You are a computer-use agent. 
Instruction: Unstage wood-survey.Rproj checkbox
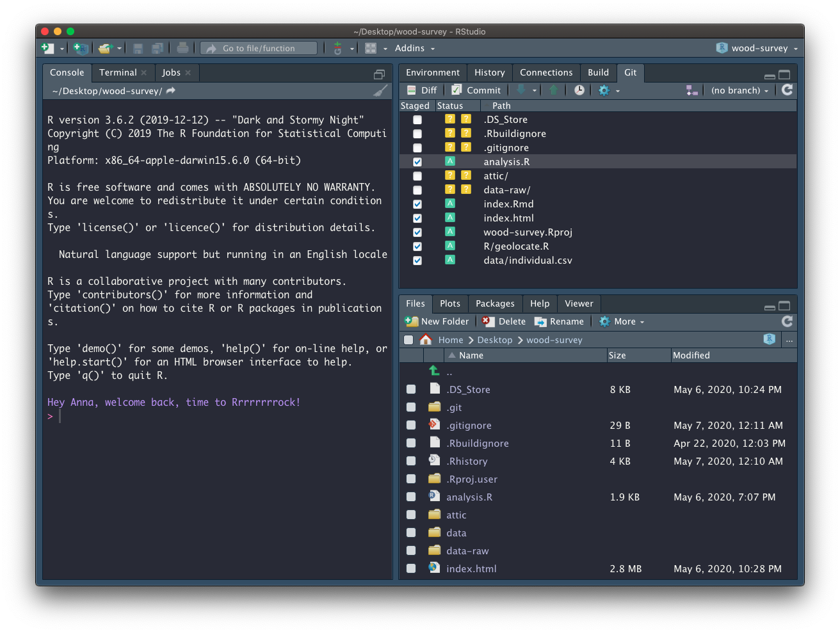coord(417,232)
